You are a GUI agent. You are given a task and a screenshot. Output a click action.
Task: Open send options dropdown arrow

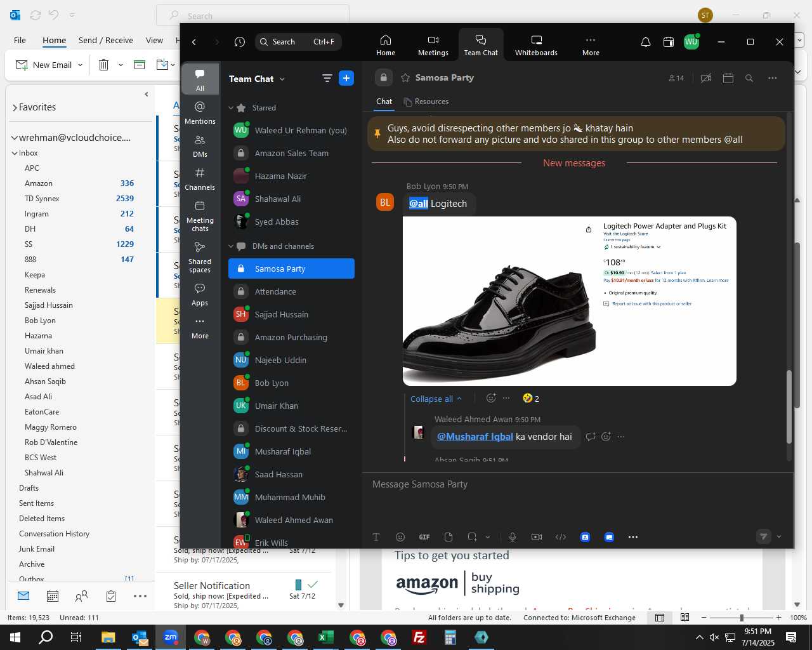click(779, 536)
